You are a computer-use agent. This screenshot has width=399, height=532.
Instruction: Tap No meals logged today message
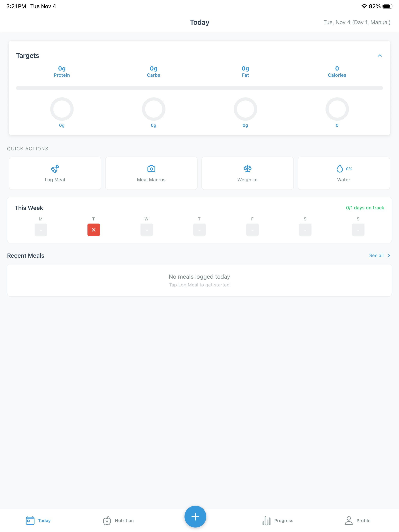pos(199,277)
